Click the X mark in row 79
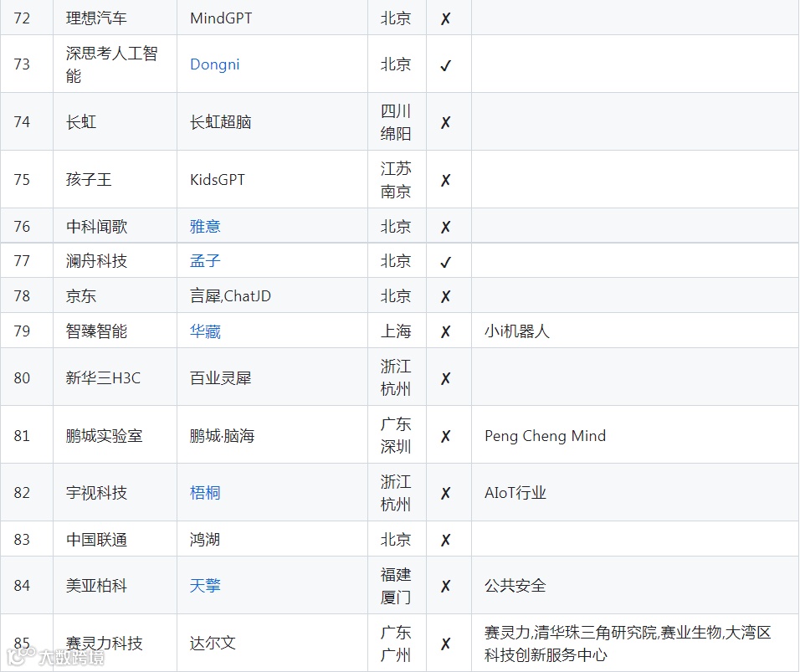Screen dimensions: 800x672 (445, 331)
